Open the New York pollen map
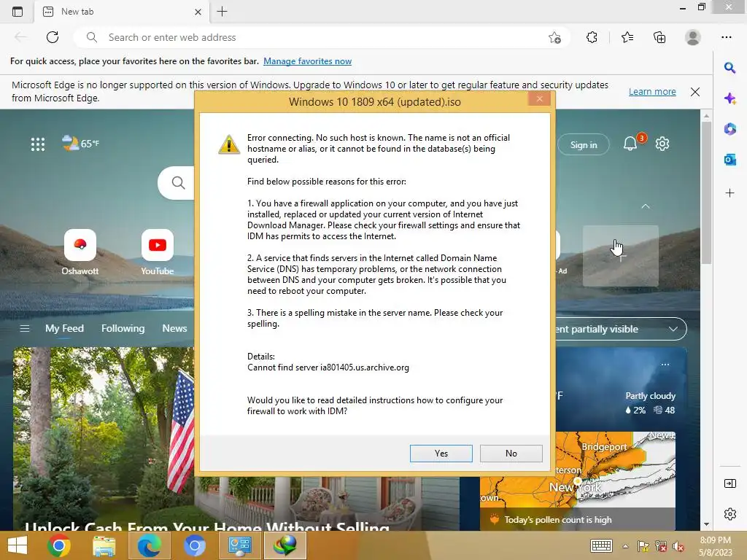 coord(578,469)
